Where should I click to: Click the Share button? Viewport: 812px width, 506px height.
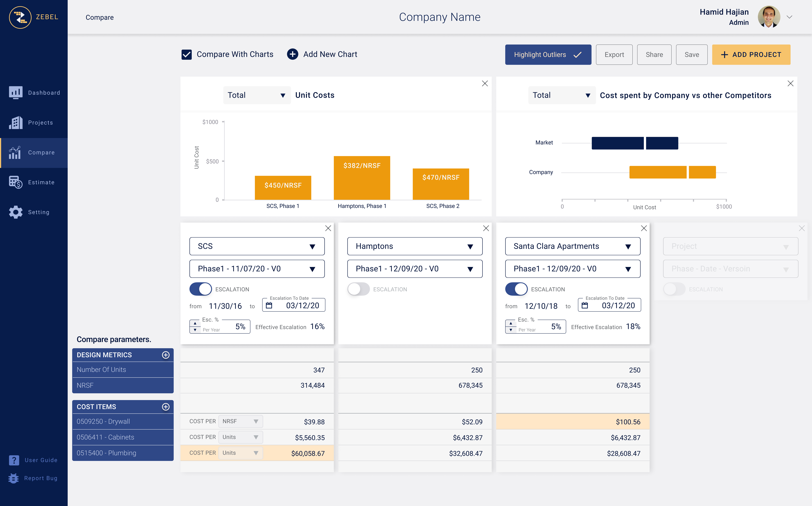pos(654,55)
